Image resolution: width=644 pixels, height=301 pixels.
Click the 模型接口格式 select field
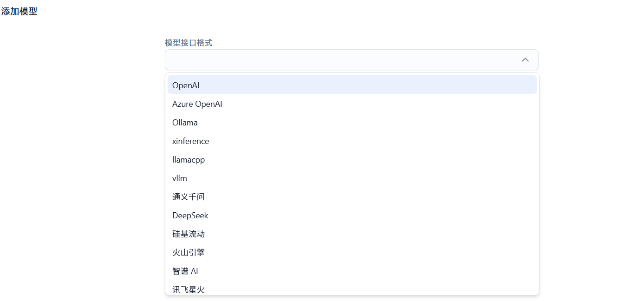pos(351,60)
